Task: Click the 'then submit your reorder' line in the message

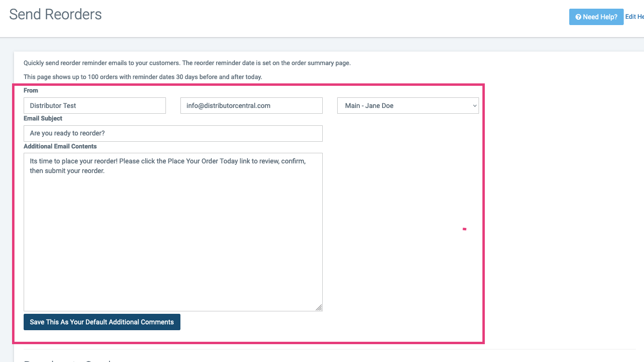Action: 67,171
